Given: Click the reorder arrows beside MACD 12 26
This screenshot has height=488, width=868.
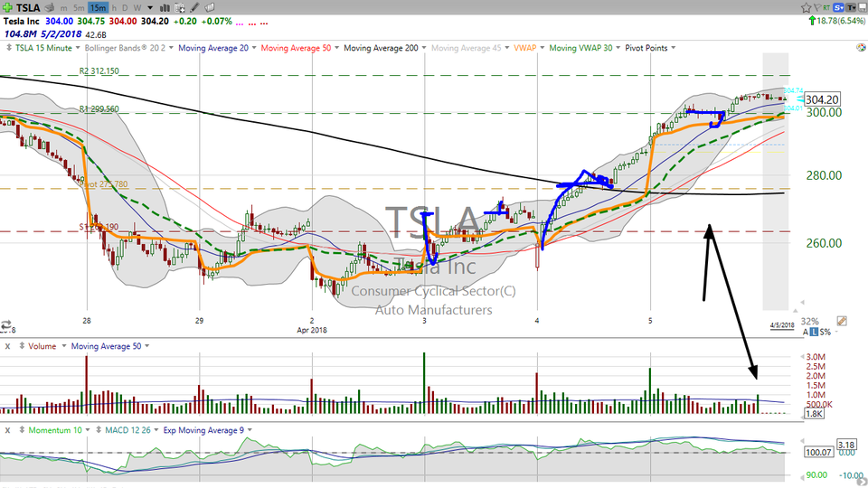Looking at the screenshot, I should 99,430.
